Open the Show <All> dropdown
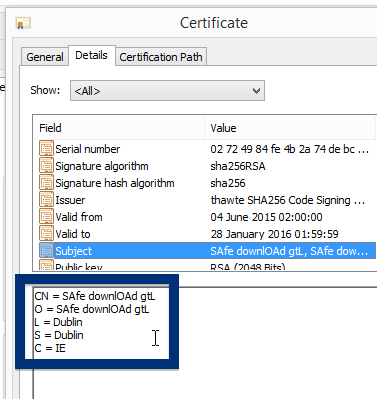Screen dimensions: 377x399 (x=167, y=91)
